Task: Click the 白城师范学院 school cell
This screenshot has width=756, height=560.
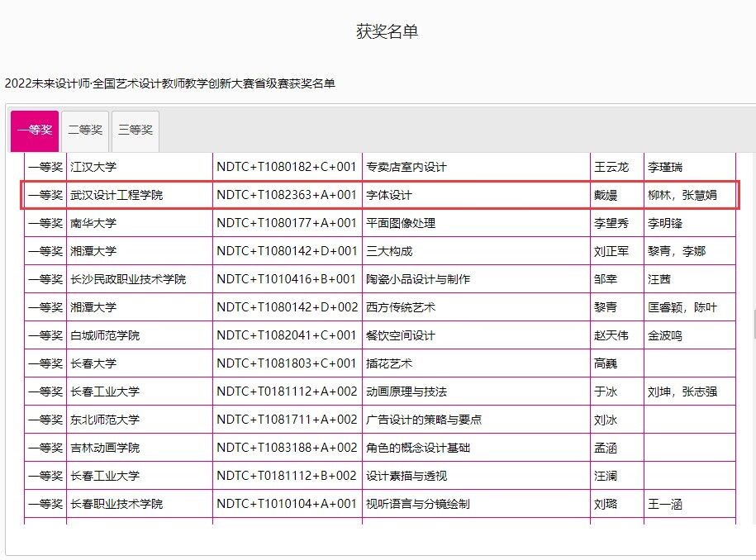Action: click(x=105, y=335)
